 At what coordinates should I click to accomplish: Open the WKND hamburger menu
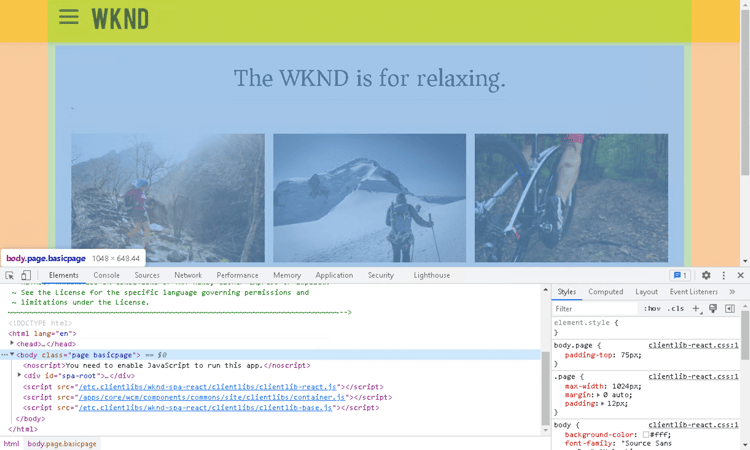pyautogui.click(x=68, y=17)
